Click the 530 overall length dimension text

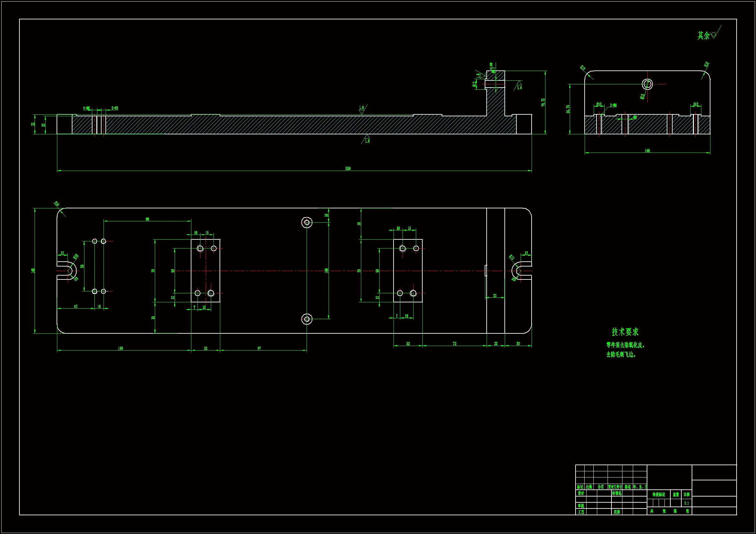[x=348, y=168]
